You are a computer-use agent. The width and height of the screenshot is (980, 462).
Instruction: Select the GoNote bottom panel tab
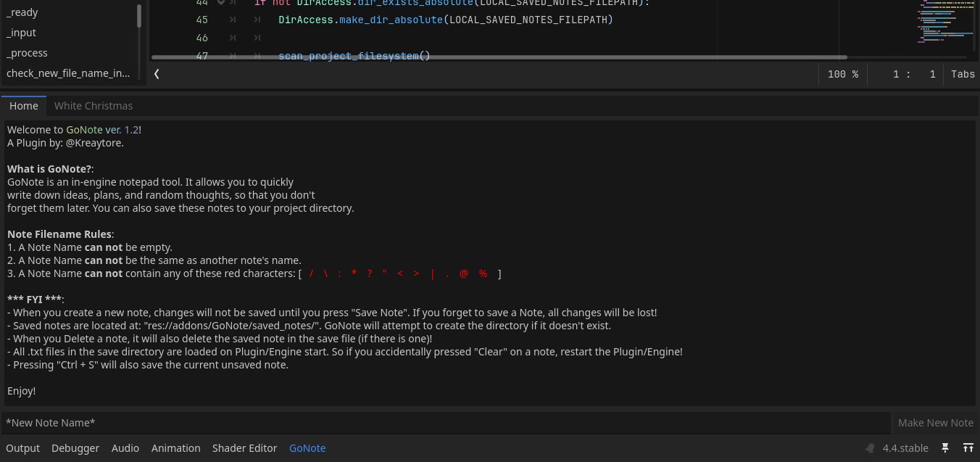click(x=307, y=448)
